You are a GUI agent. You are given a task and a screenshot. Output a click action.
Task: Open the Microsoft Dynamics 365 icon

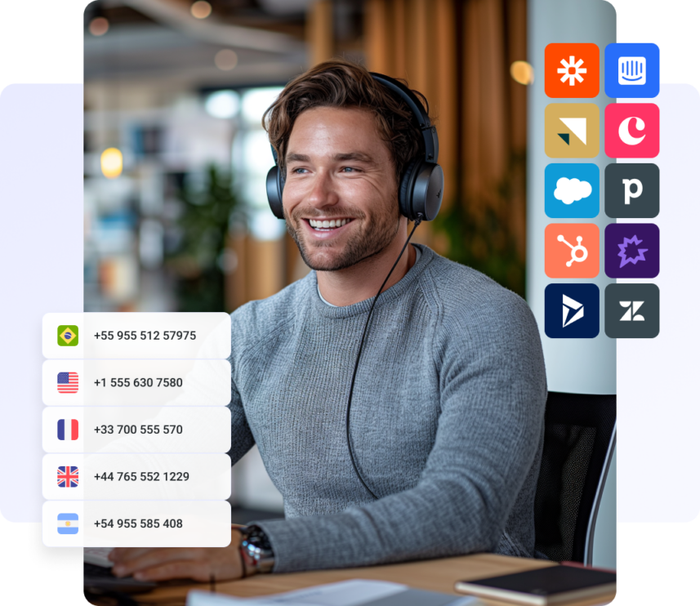pyautogui.click(x=572, y=311)
